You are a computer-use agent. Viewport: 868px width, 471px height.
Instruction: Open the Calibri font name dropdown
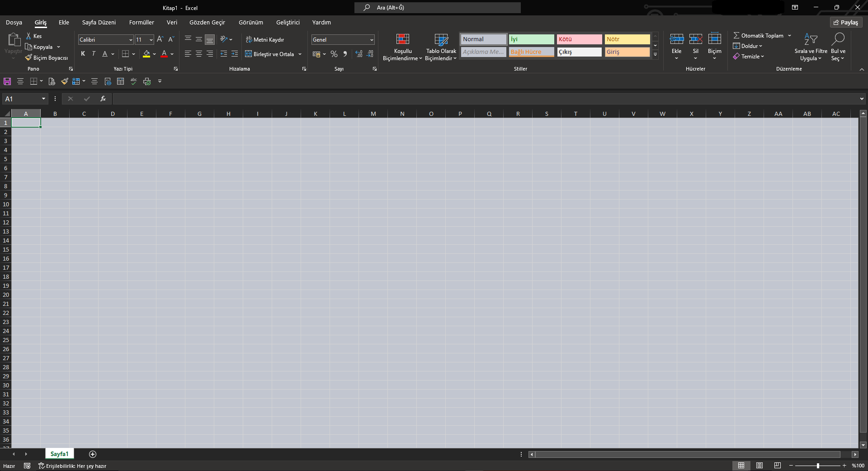(131, 40)
